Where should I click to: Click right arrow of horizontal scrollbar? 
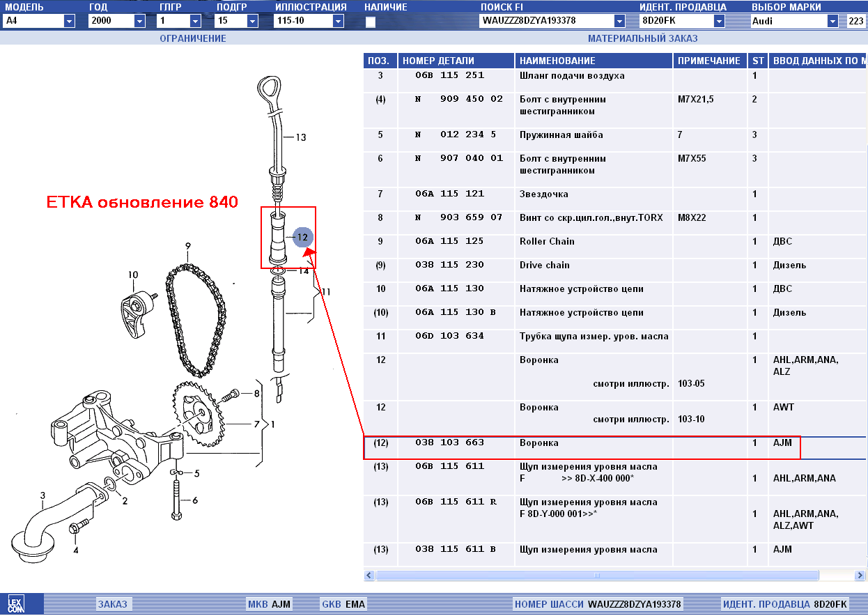[x=861, y=576]
